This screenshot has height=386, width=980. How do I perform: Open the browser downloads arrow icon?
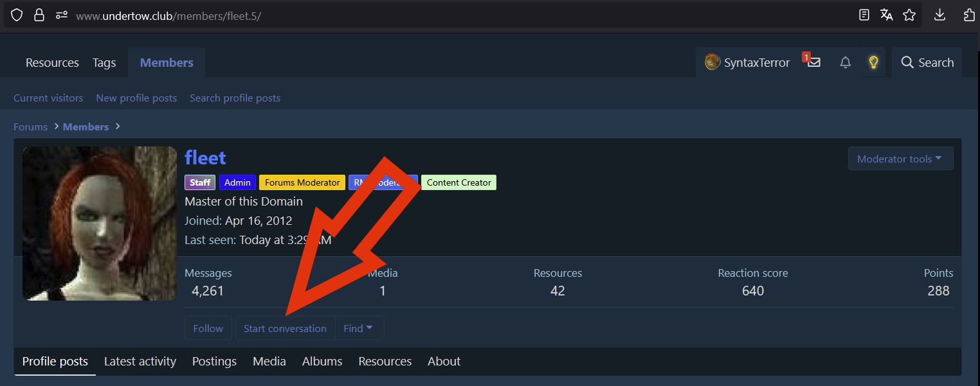coord(939,15)
